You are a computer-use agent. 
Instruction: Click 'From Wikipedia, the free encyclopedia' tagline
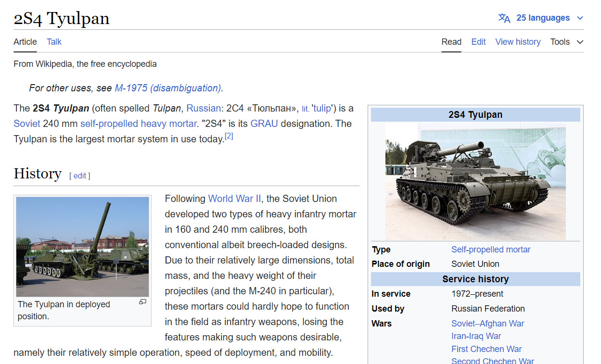(x=85, y=64)
